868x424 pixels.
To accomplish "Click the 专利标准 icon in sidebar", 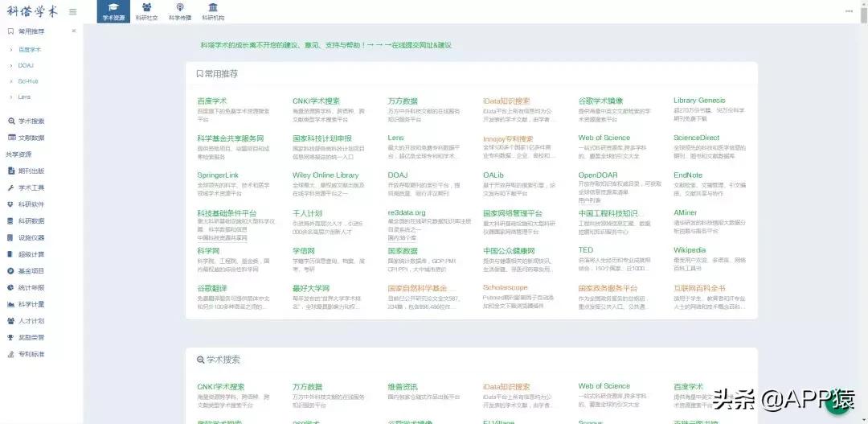I will 11,354.
